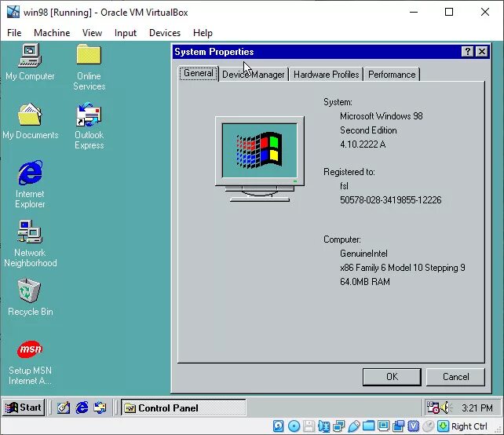Click the VirtualBox display status icon
The height and width of the screenshot is (435, 504).
coord(383,426)
